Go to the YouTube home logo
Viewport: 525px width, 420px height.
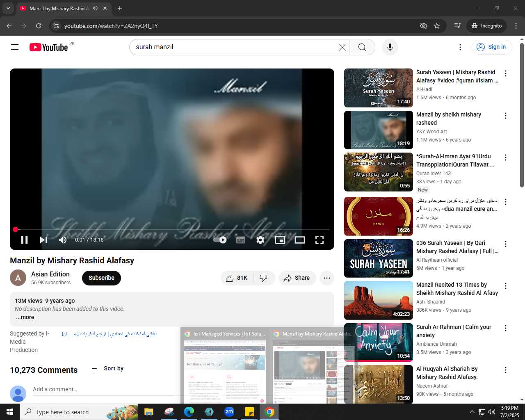click(49, 47)
